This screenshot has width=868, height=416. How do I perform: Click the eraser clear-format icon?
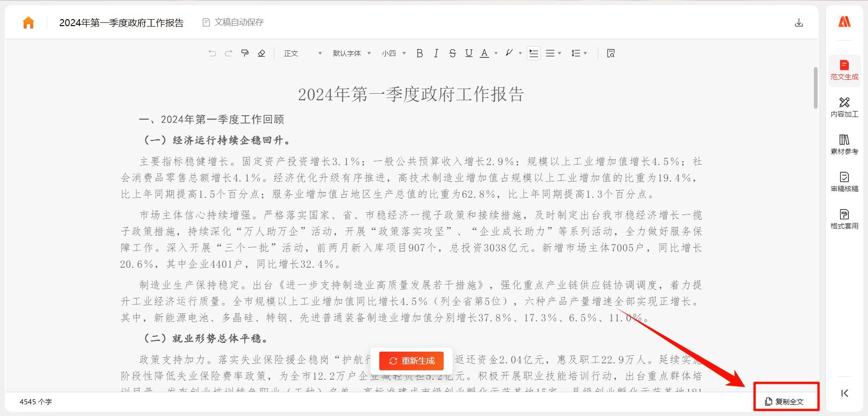point(261,53)
